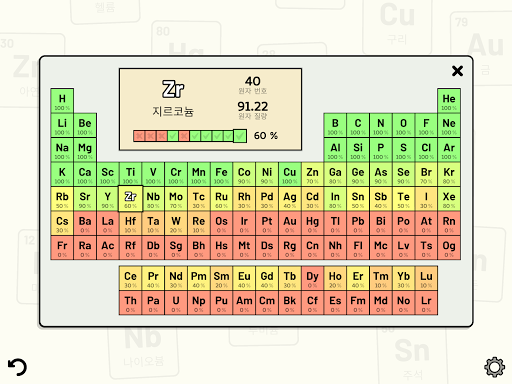Click the Xenon (Xe) element cell
The height and width of the screenshot is (384, 512).
pos(449,199)
